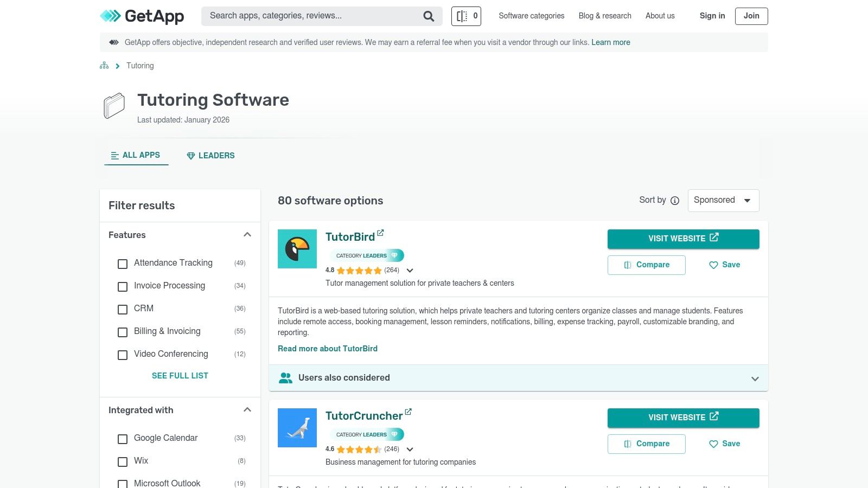This screenshot has width=868, height=488.
Task: Click the breadcrumb home icon
Action: tap(104, 65)
